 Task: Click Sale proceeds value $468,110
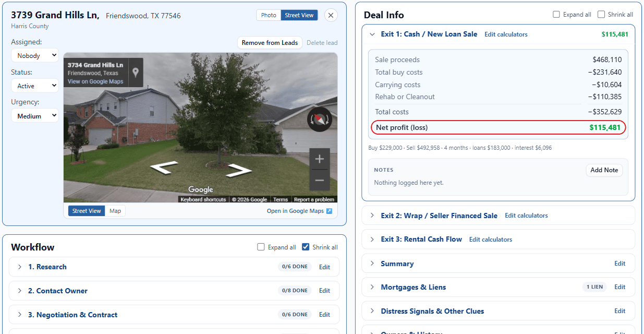coord(607,59)
